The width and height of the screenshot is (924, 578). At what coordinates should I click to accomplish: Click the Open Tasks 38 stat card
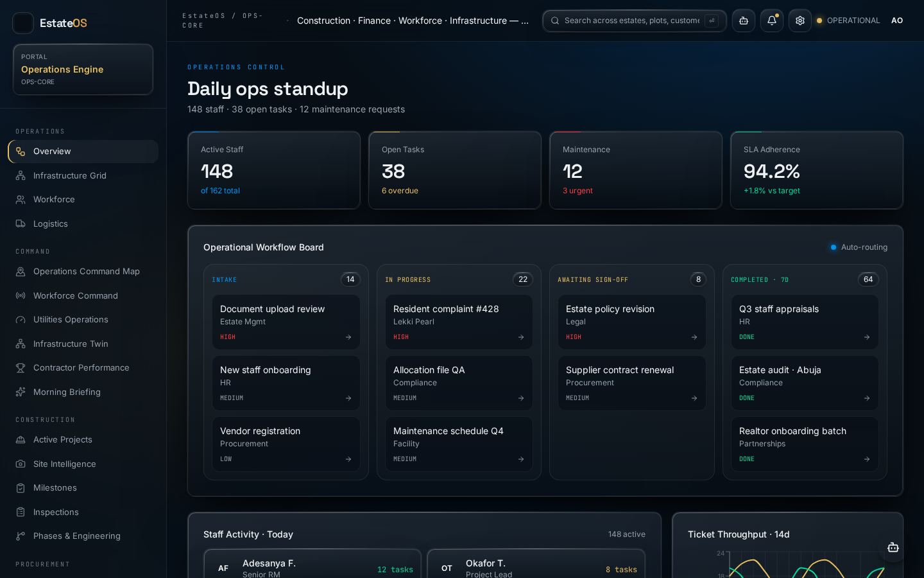455,170
